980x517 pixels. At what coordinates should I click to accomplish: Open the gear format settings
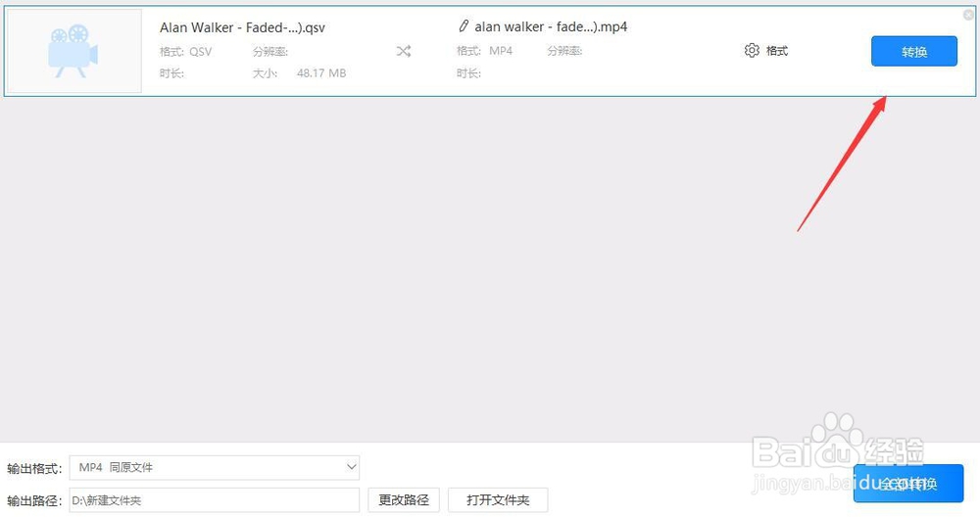766,51
